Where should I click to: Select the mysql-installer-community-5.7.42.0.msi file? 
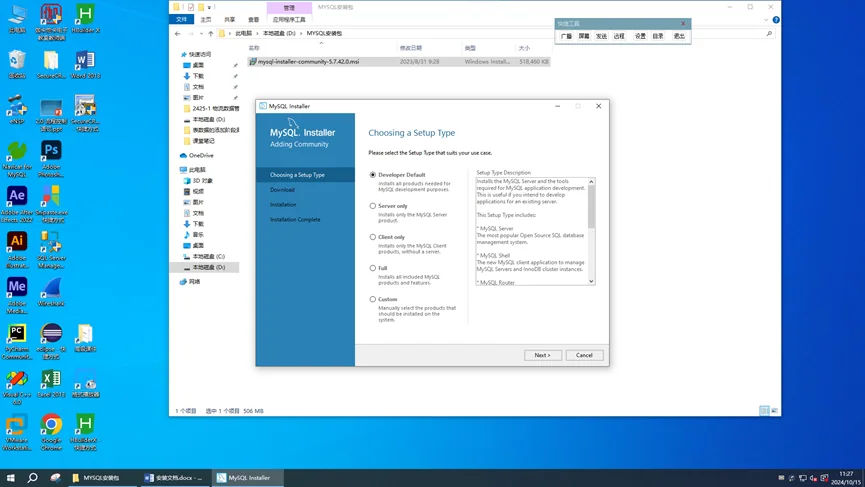coord(398,62)
